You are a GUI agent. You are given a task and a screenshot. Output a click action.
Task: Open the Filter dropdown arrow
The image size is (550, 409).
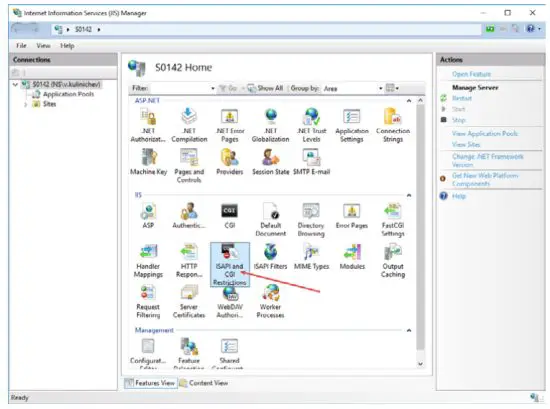tap(213, 88)
